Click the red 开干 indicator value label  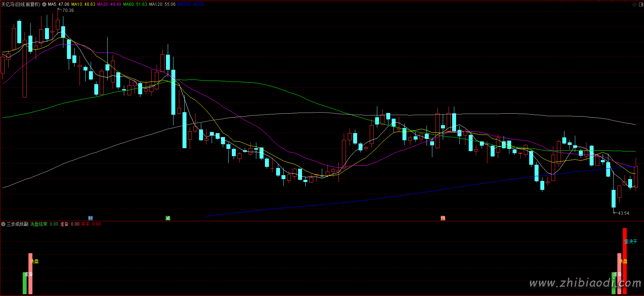tap(91, 224)
